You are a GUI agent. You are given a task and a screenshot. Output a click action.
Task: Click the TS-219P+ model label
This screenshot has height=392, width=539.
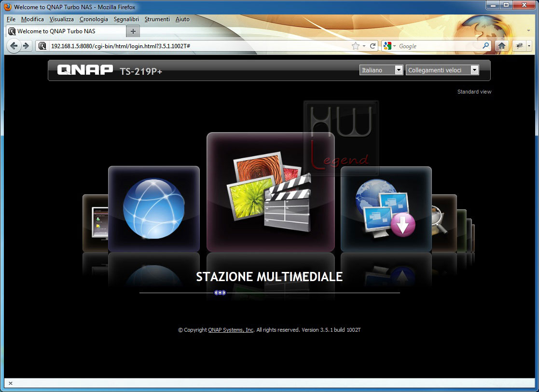click(x=141, y=71)
